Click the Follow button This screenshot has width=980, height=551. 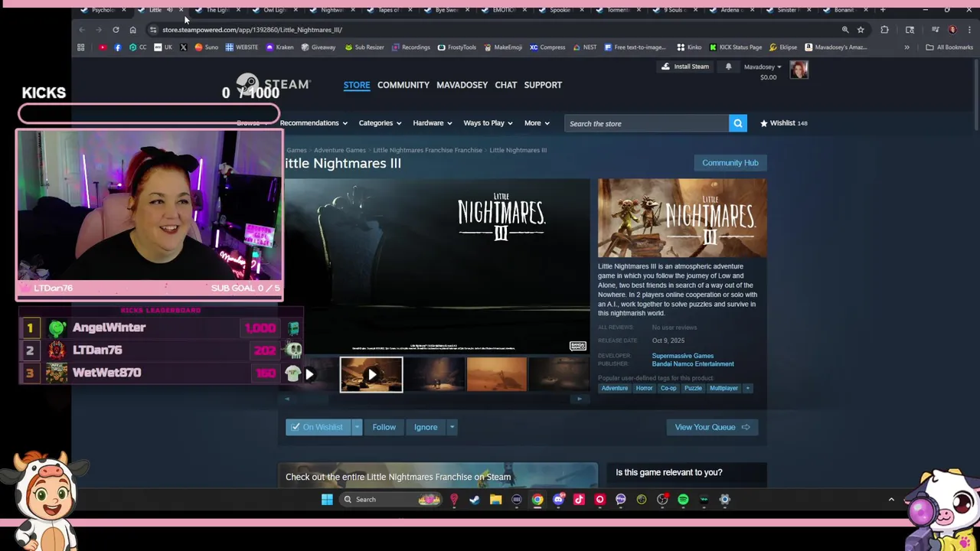click(384, 427)
